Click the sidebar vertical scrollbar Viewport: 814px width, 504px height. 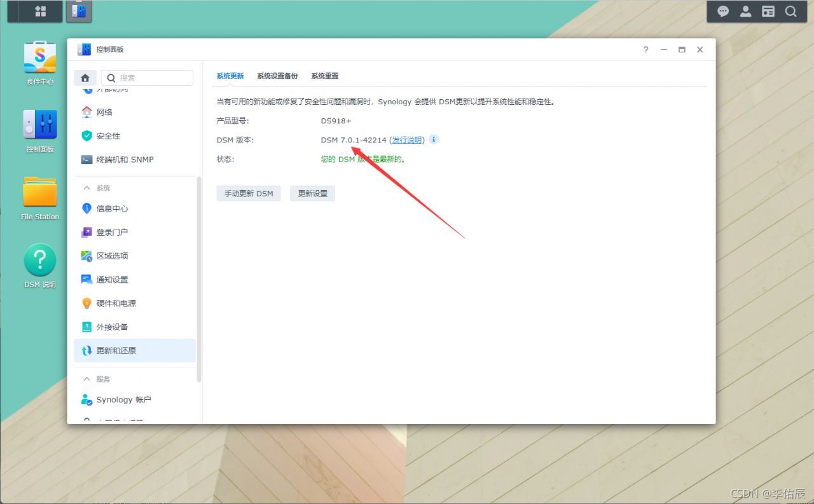[x=199, y=278]
